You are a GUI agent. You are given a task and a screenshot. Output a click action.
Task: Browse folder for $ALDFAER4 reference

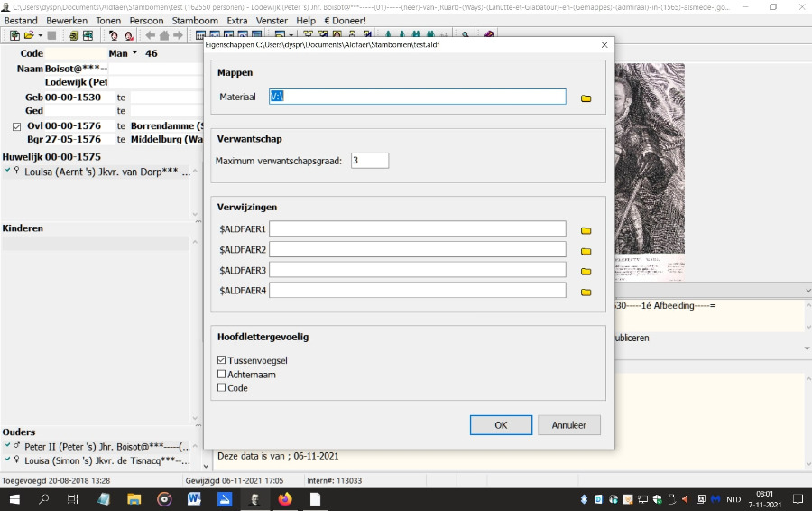point(586,292)
